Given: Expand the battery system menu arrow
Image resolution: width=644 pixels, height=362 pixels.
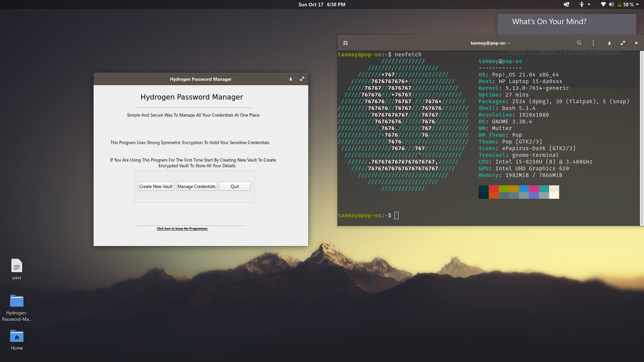Looking at the screenshot, I should 637,5.
